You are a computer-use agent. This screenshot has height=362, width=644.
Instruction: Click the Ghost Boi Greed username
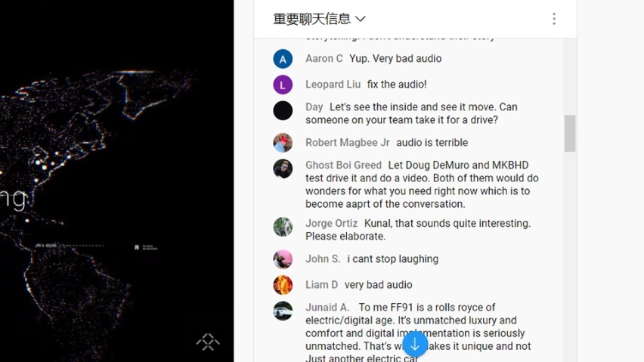point(343,165)
